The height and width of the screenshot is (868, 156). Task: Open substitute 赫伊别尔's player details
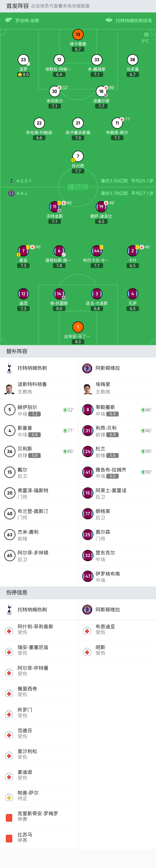28,410
